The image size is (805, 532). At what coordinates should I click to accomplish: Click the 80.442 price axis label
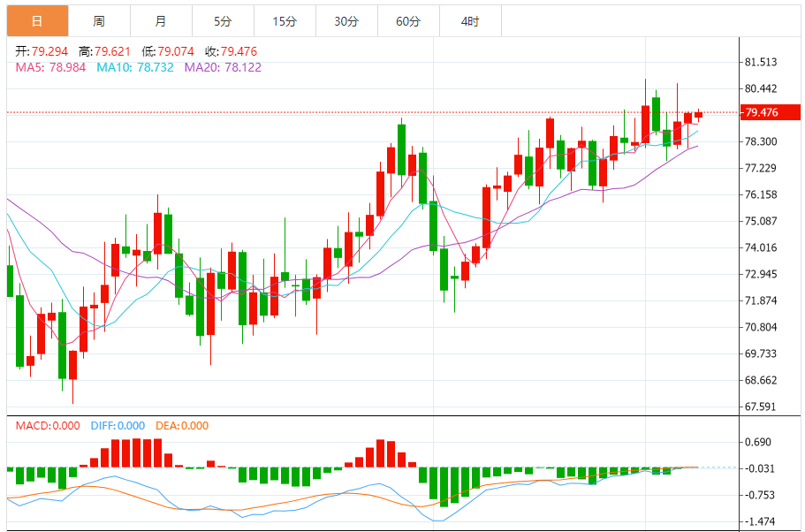click(x=761, y=88)
